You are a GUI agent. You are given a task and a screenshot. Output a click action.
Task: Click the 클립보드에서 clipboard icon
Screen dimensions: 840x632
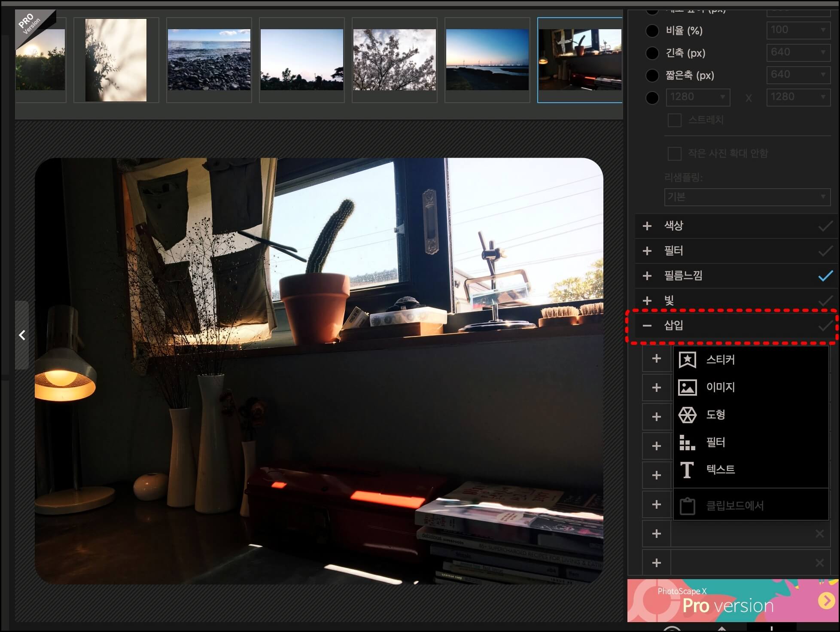687,506
